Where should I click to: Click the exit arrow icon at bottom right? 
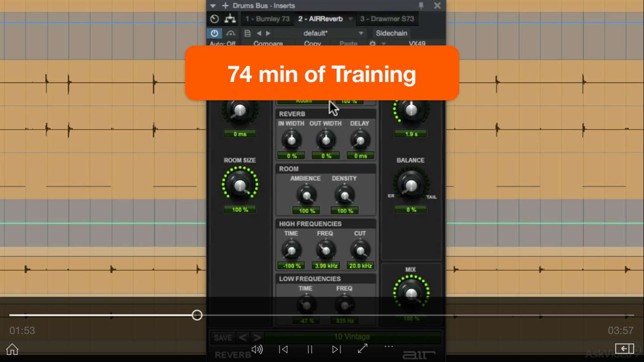tap(624, 349)
